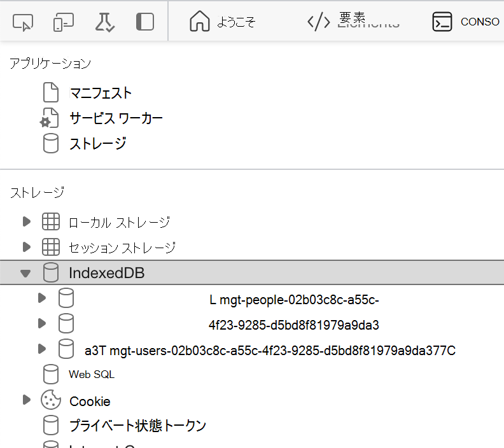Activate the inspect element picker tool

point(23,22)
